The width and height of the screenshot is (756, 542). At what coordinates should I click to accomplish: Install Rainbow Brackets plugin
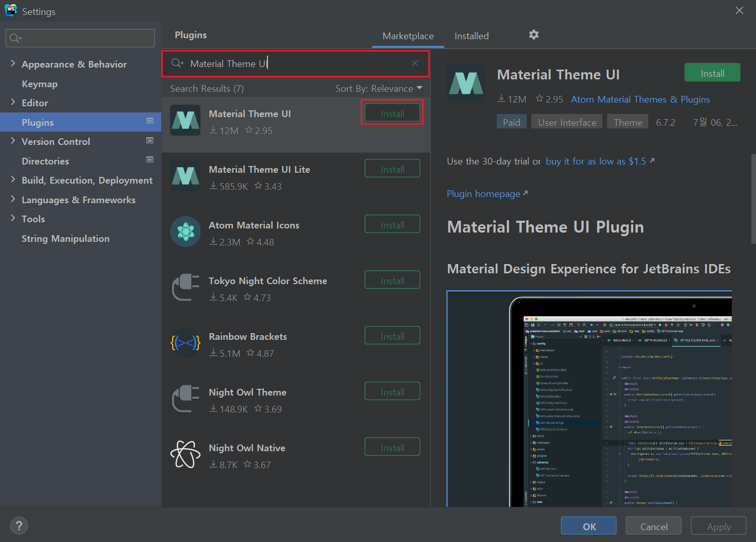point(392,336)
